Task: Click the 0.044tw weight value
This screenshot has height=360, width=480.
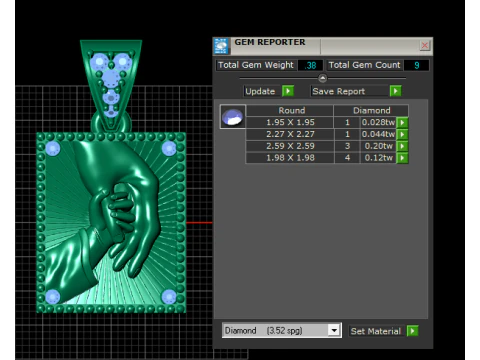Action: [378, 134]
